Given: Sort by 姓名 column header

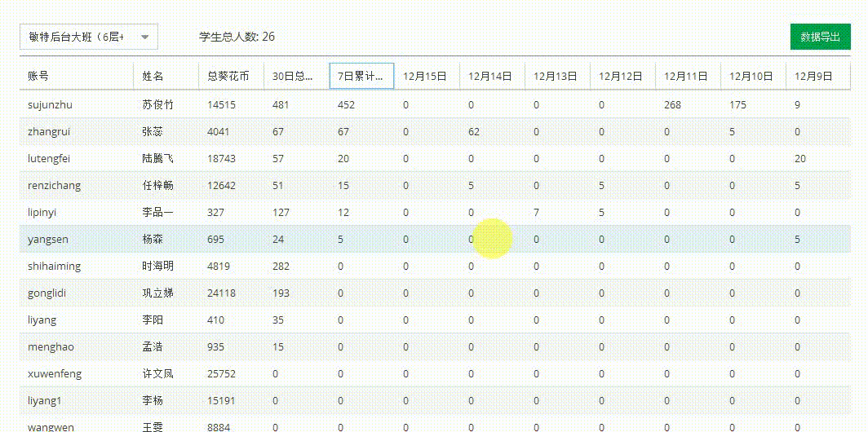Looking at the screenshot, I should pyautogui.click(x=153, y=76).
